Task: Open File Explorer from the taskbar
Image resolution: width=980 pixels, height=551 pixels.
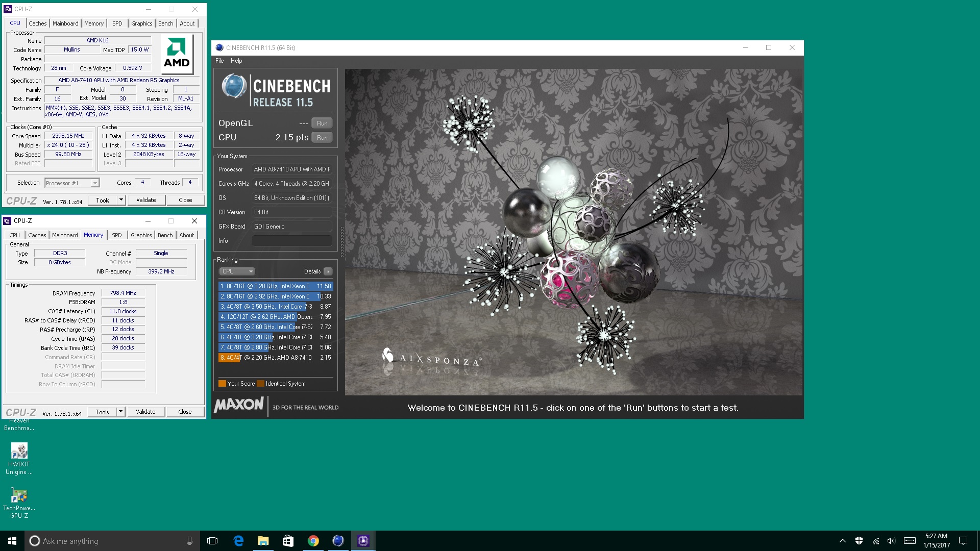Action: pyautogui.click(x=263, y=541)
